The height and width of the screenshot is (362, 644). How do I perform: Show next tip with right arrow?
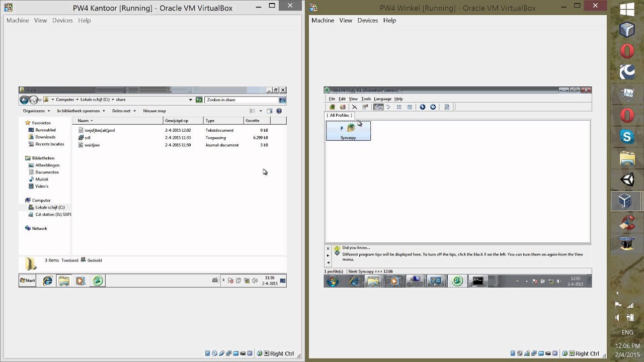click(x=328, y=255)
